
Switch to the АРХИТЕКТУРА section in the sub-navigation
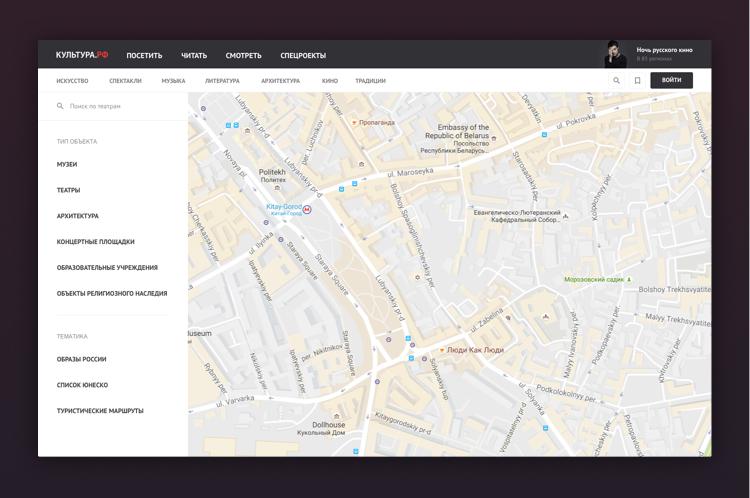(280, 81)
